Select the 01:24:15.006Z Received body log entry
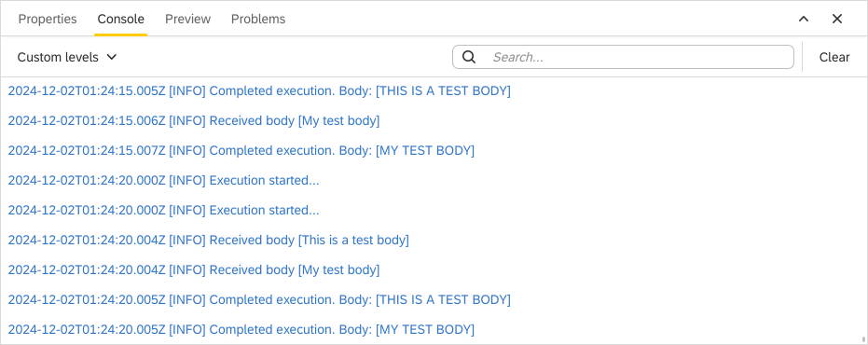The height and width of the screenshot is (345, 868). coord(194,120)
